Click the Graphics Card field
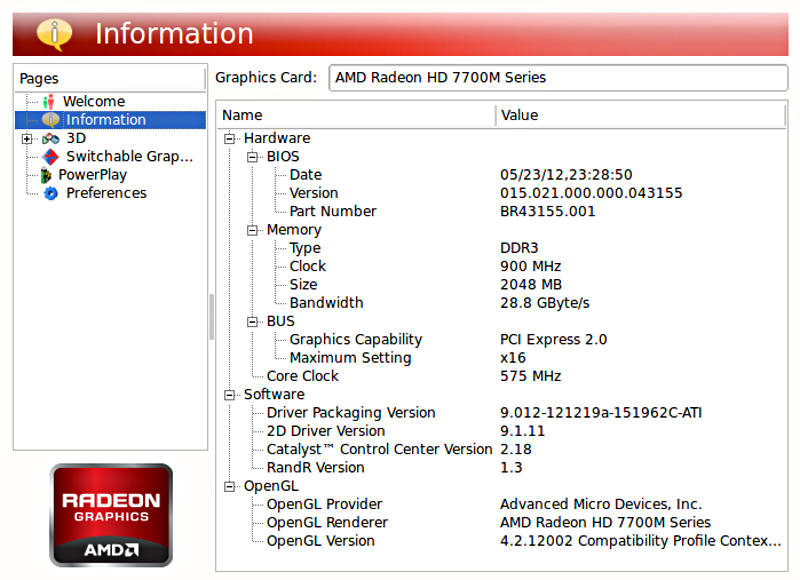The height and width of the screenshot is (580, 800). [x=558, y=78]
